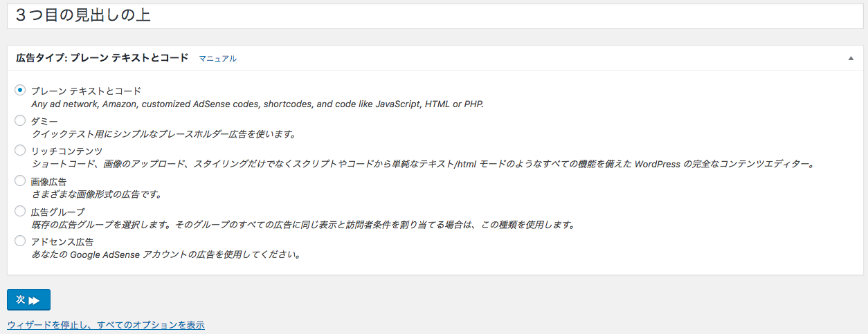Click the リッチコンテンツ label text
This screenshot has width=868, height=334.
(x=67, y=151)
